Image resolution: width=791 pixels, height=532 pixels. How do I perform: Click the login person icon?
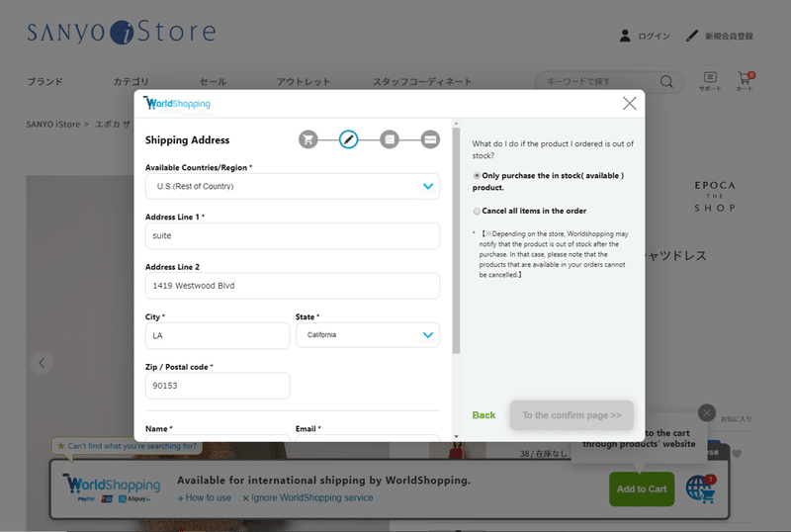point(625,36)
